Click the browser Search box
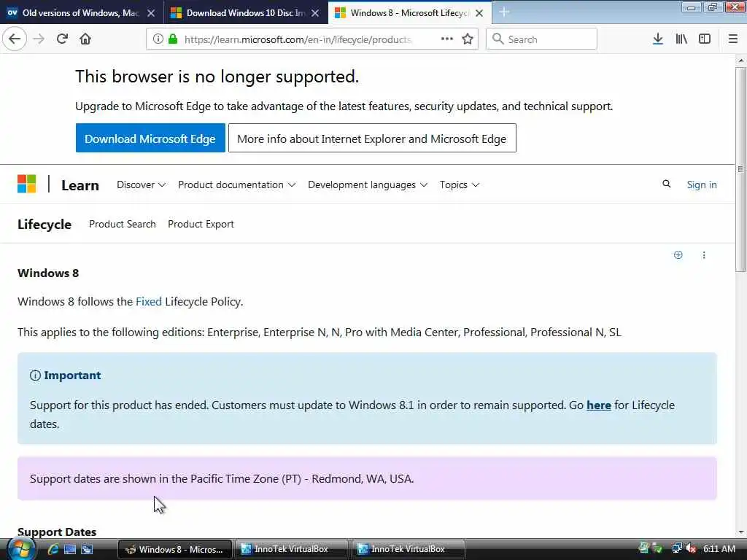This screenshot has height=560, width=747. (541, 39)
